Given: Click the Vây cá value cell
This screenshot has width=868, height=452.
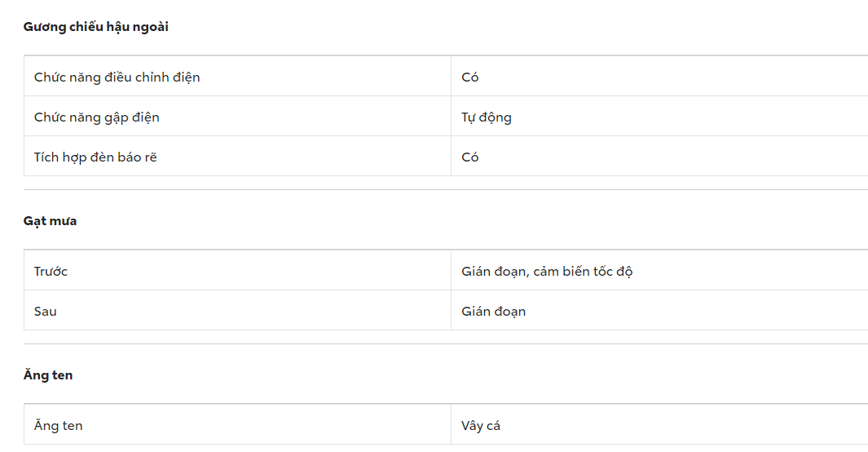Looking at the screenshot, I should [481, 426].
